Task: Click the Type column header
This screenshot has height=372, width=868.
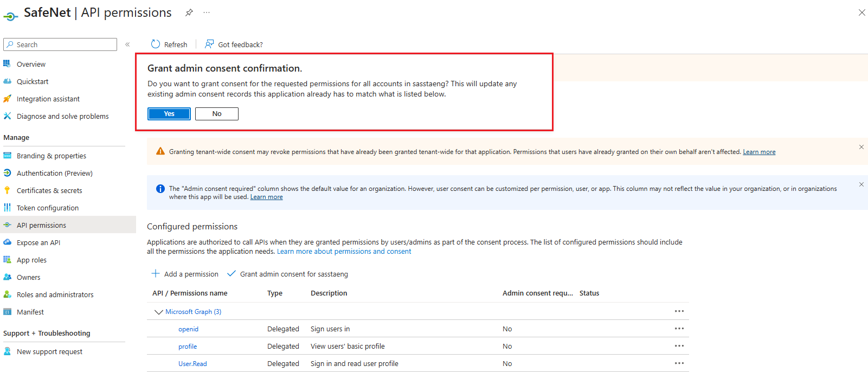Action: 275,293
